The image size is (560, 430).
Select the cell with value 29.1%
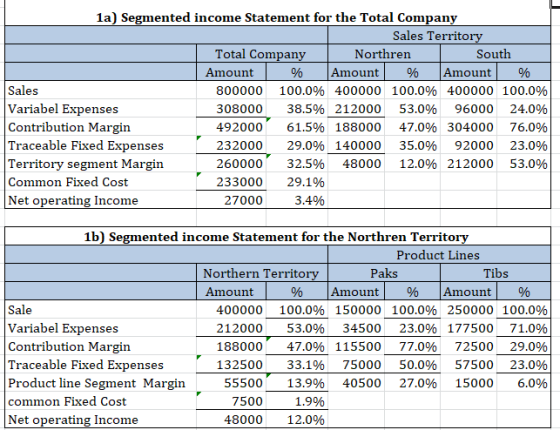coord(297,182)
